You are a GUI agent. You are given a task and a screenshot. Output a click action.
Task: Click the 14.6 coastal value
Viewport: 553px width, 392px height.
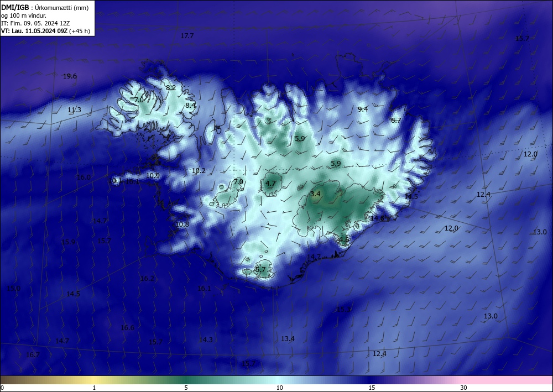pyautogui.click(x=377, y=218)
